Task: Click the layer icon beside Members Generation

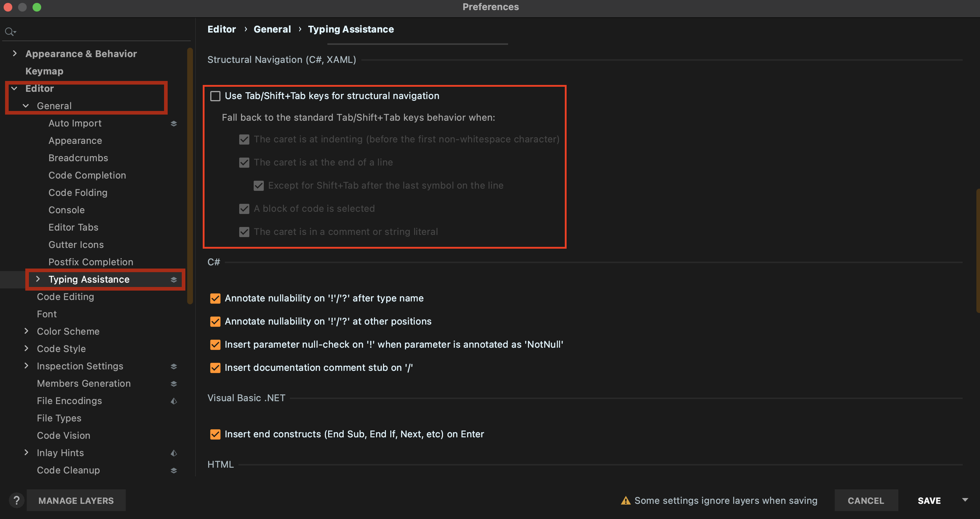Action: (174, 383)
